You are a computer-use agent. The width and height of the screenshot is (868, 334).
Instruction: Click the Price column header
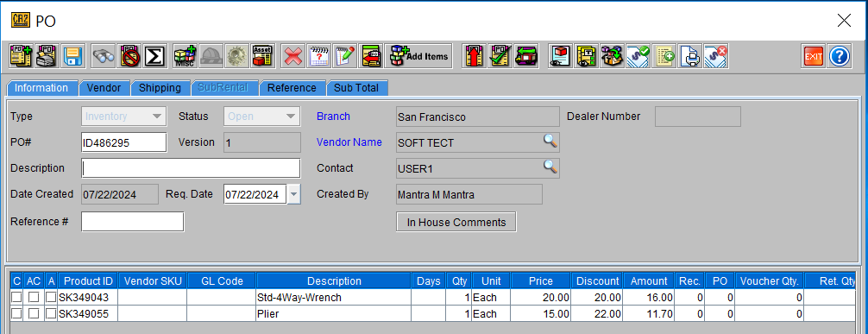point(541,280)
